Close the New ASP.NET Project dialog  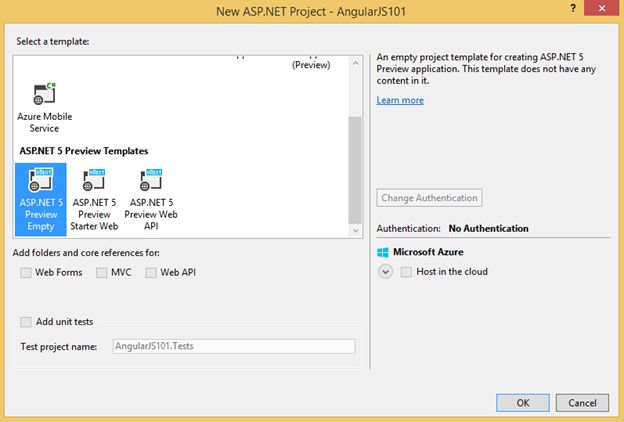pyautogui.click(x=602, y=8)
